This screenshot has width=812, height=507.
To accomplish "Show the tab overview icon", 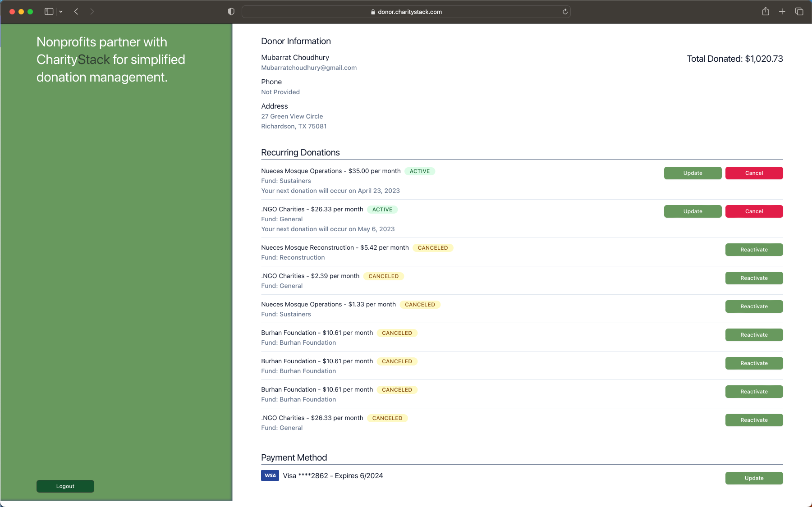I will [x=799, y=12].
